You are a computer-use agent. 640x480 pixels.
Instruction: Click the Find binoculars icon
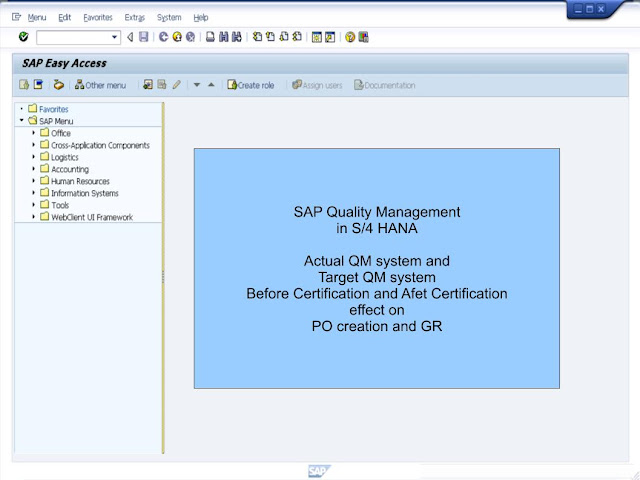coord(223,37)
